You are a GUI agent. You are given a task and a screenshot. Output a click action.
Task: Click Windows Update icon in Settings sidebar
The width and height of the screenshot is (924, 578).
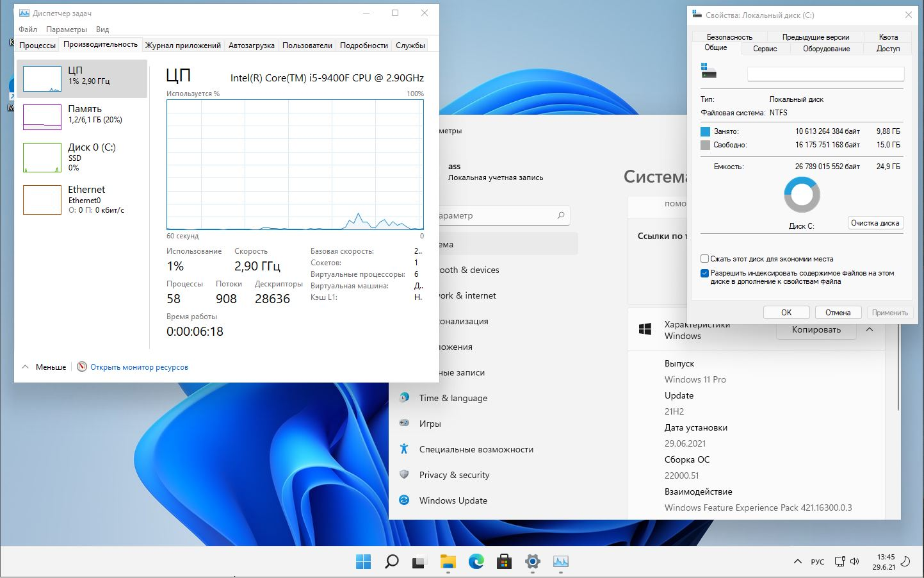(404, 500)
